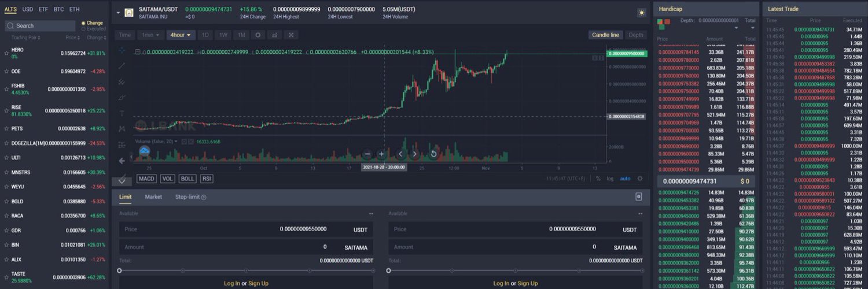
Task: Zoom out chart with minus button
Action: pos(367,154)
